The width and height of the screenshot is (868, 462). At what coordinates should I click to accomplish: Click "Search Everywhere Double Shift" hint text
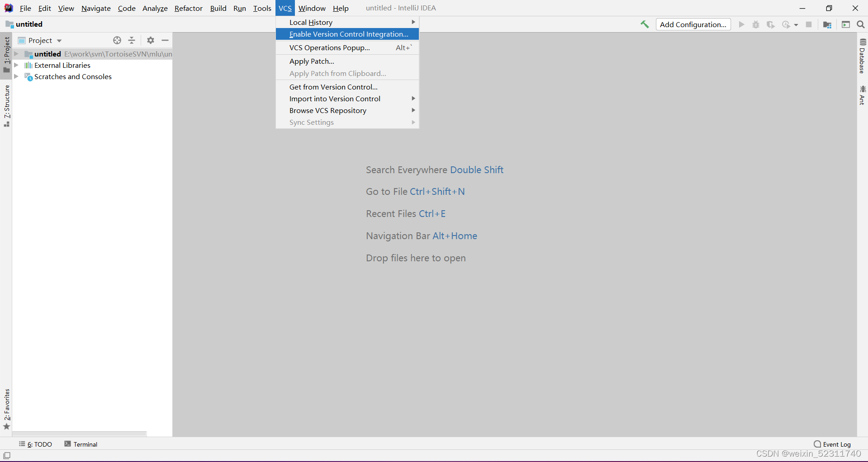[x=435, y=170]
